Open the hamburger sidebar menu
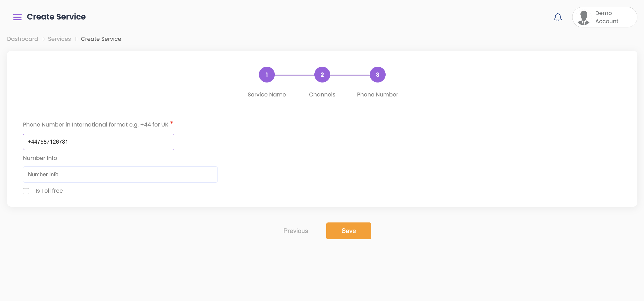 (x=17, y=17)
